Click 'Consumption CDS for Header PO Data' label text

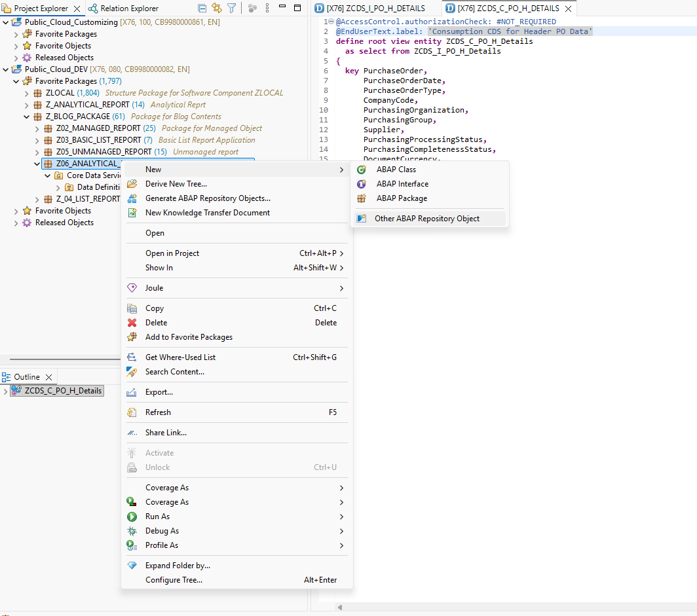click(510, 31)
